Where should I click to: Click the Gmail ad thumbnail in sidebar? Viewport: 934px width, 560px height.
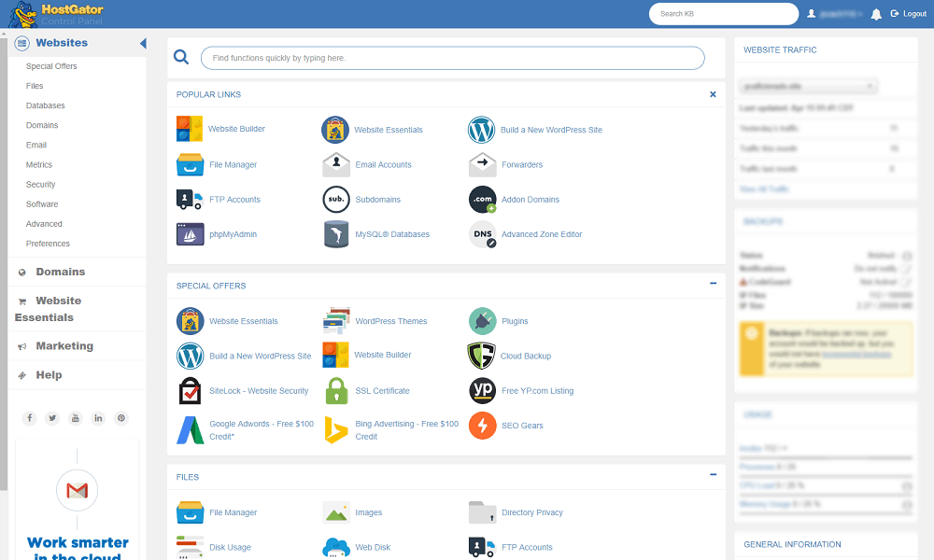[x=77, y=490]
